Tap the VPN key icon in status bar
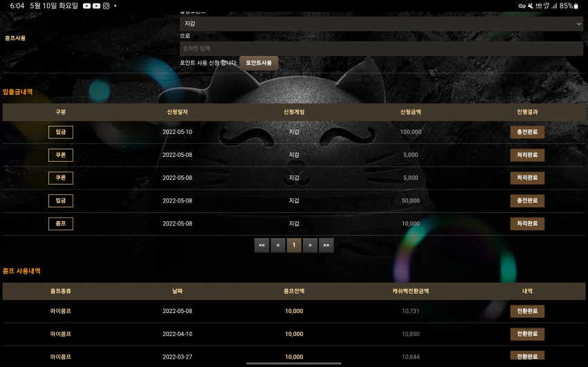The width and height of the screenshot is (588, 367). click(x=522, y=6)
